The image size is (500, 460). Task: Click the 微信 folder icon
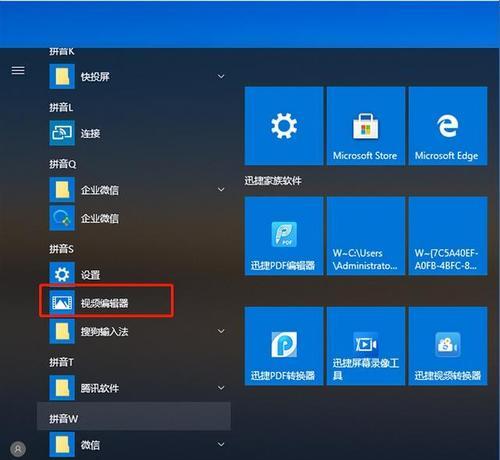coord(62,445)
